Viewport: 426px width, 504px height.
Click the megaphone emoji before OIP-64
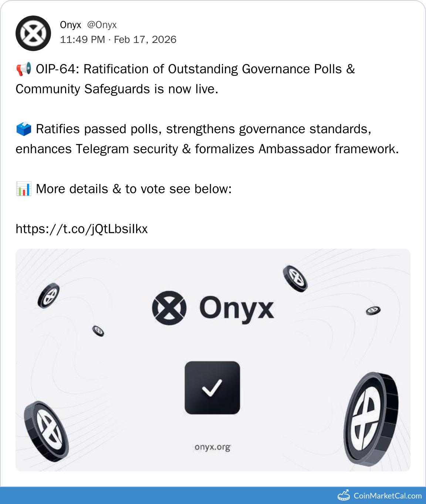24,69
